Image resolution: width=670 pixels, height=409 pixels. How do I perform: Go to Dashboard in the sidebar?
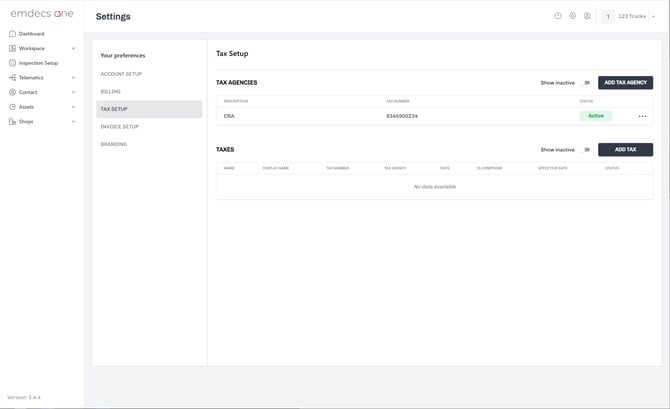click(x=32, y=34)
